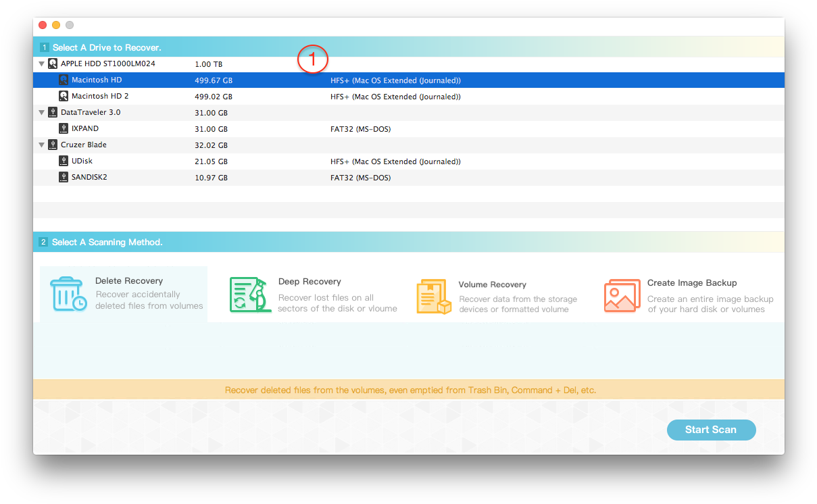Click the 21.05 GB size value
This screenshot has width=817, height=504.
coord(211,161)
